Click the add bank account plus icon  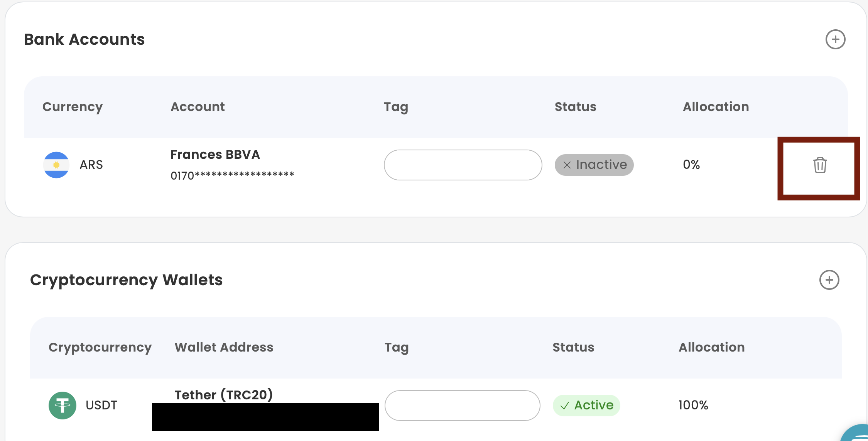(x=835, y=39)
